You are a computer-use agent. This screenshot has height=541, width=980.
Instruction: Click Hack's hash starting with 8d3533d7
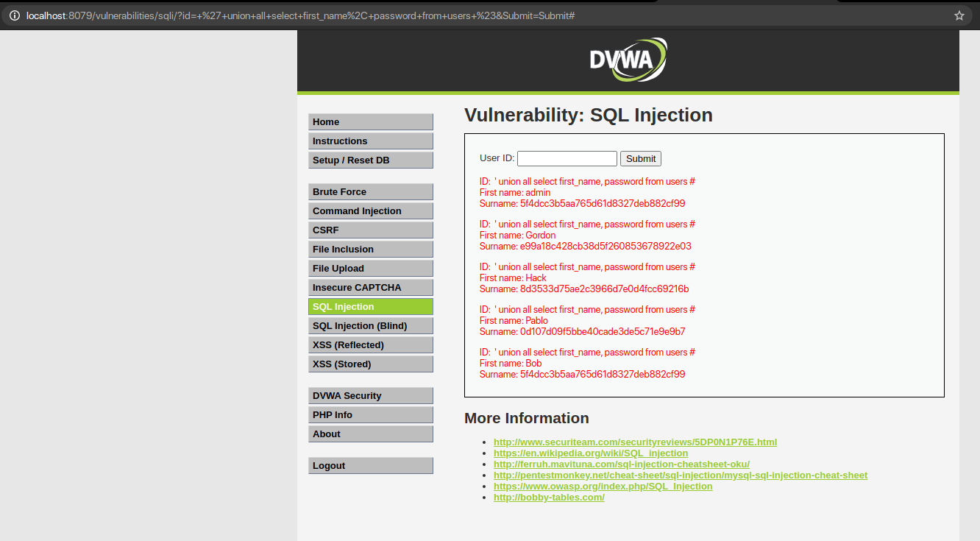pos(604,289)
